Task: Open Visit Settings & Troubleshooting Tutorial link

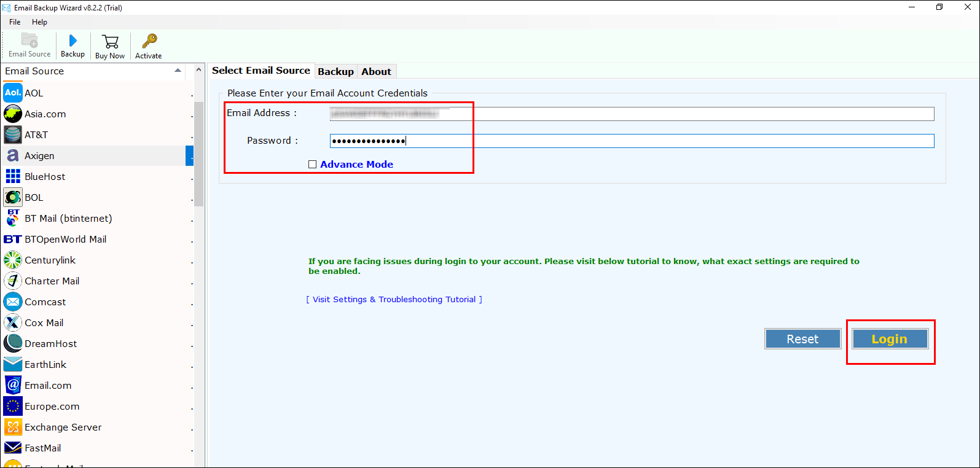Action: 394,300
